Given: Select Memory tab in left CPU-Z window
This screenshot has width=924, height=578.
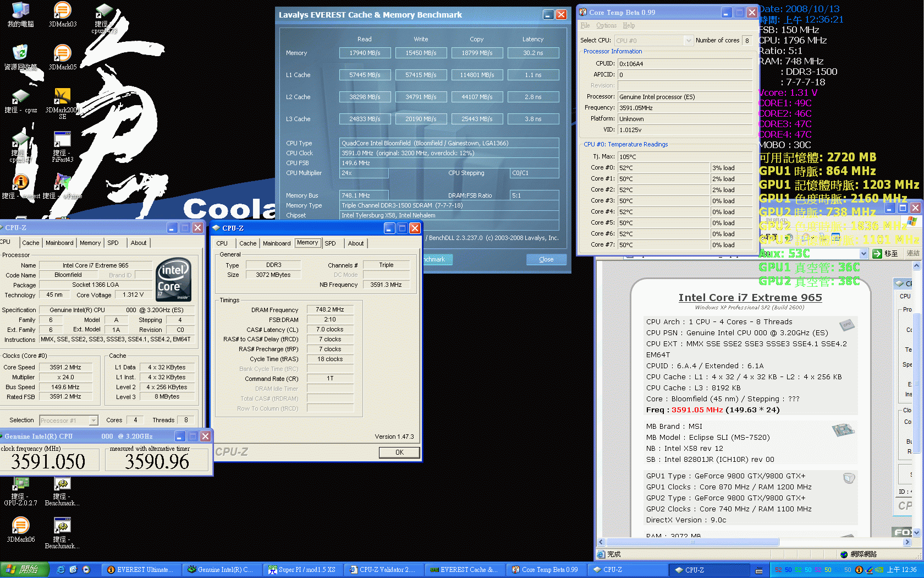Looking at the screenshot, I should (90, 243).
